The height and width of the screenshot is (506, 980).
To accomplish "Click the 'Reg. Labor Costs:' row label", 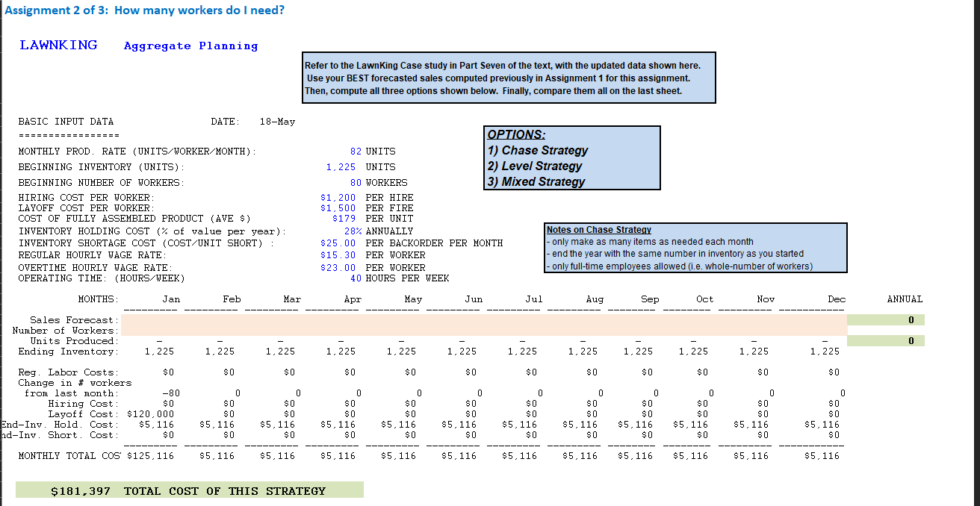I will point(67,372).
